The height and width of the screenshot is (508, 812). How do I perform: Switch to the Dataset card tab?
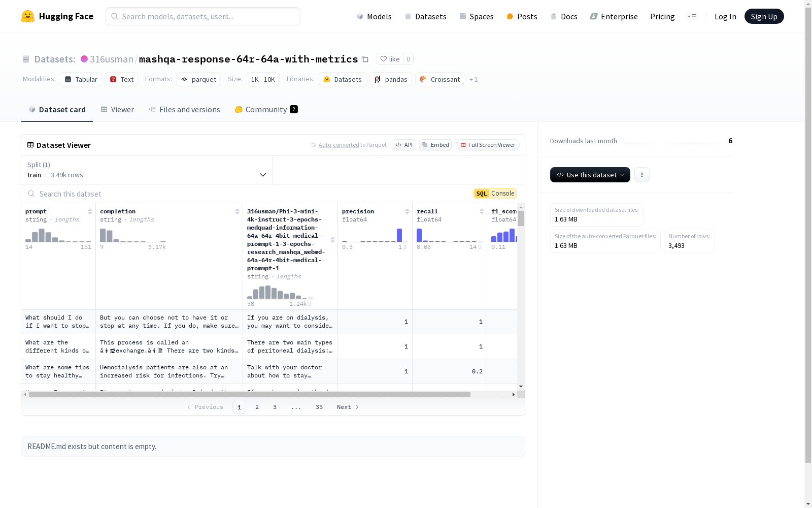click(57, 110)
